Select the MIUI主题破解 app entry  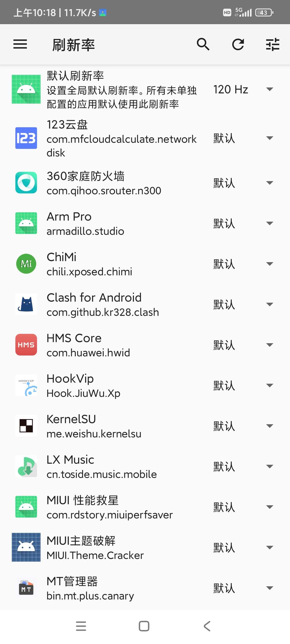click(95, 548)
